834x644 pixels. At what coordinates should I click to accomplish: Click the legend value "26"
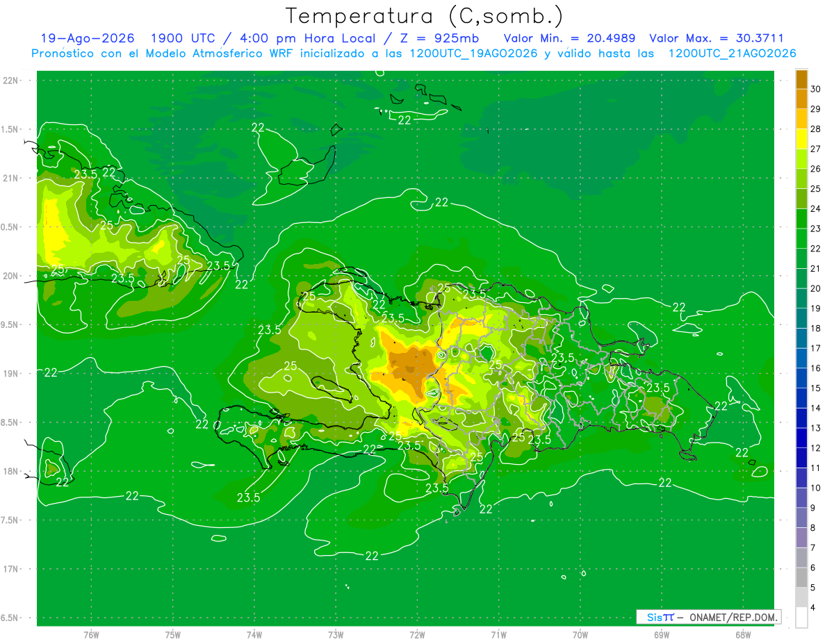tap(816, 169)
